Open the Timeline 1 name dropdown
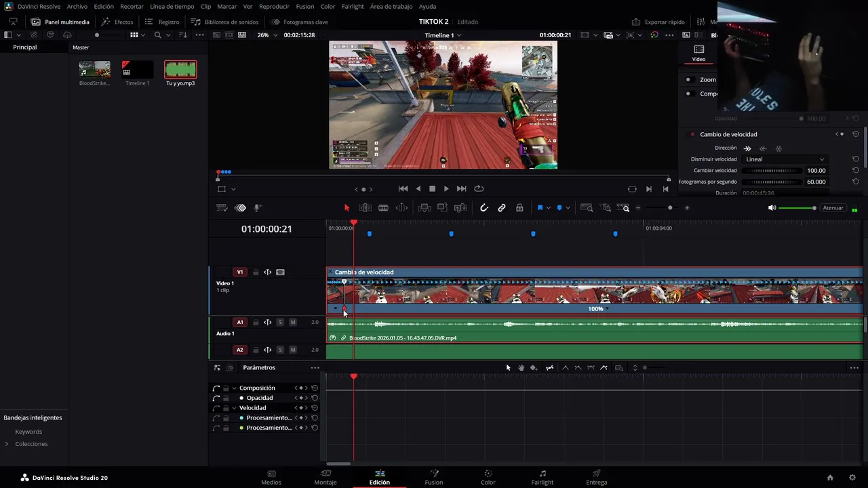This screenshot has width=868, height=488. pos(443,35)
